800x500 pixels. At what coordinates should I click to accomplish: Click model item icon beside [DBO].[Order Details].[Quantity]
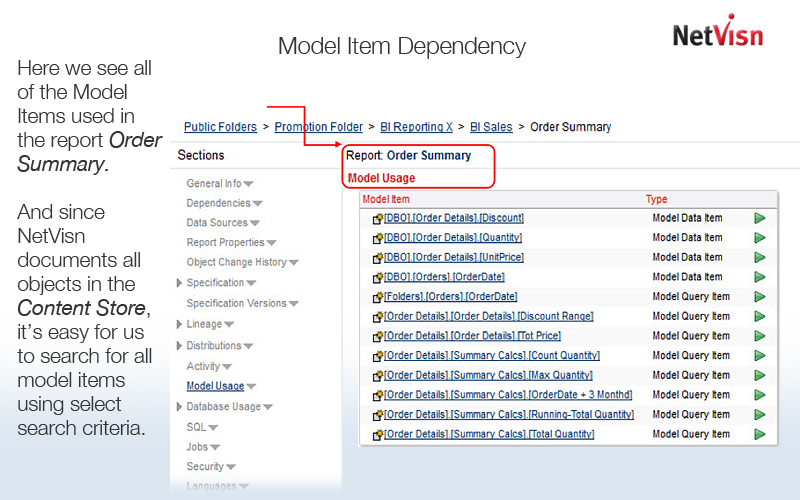click(x=378, y=239)
